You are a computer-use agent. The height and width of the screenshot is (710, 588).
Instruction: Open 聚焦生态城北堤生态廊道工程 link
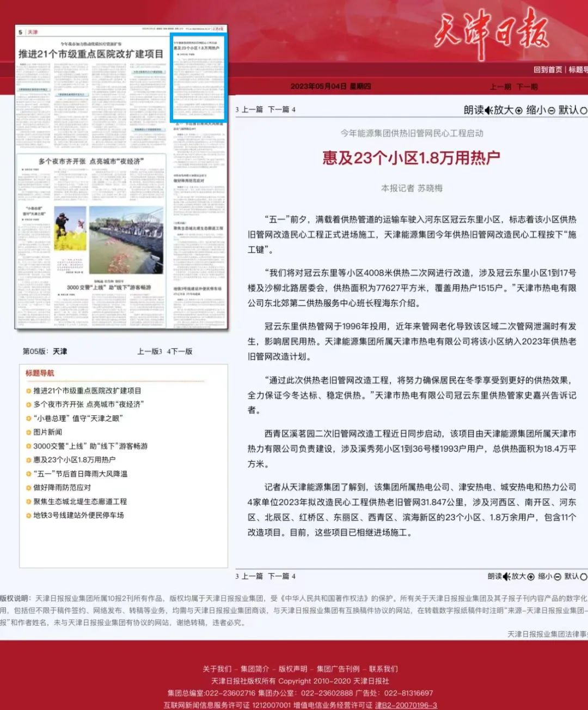pyautogui.click(x=80, y=501)
